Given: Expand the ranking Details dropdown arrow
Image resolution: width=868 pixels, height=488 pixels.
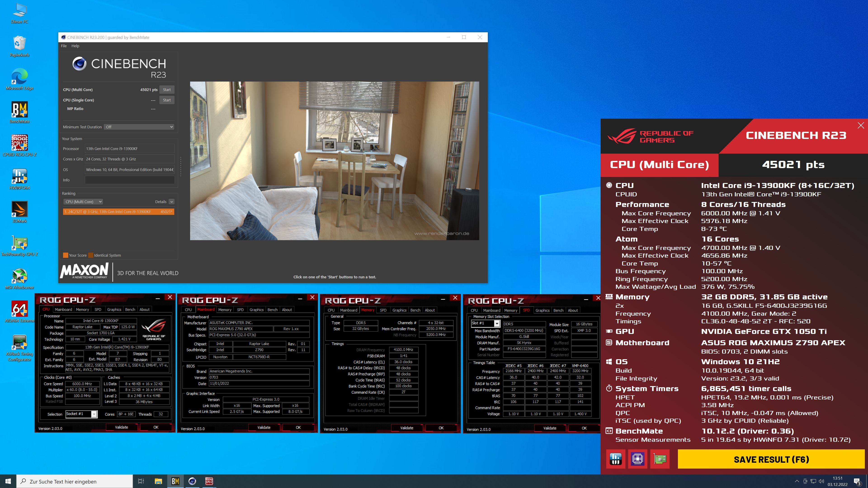Looking at the screenshot, I should click(172, 202).
